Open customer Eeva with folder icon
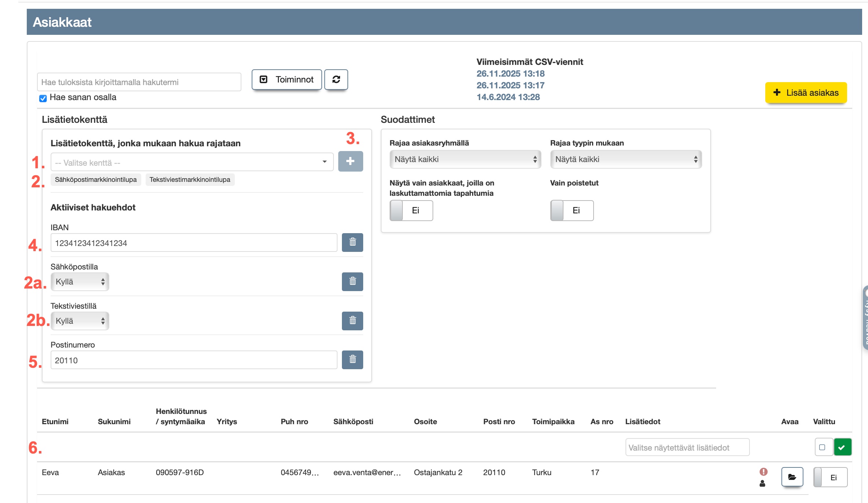Screen dimensions: 868x503 792,477
